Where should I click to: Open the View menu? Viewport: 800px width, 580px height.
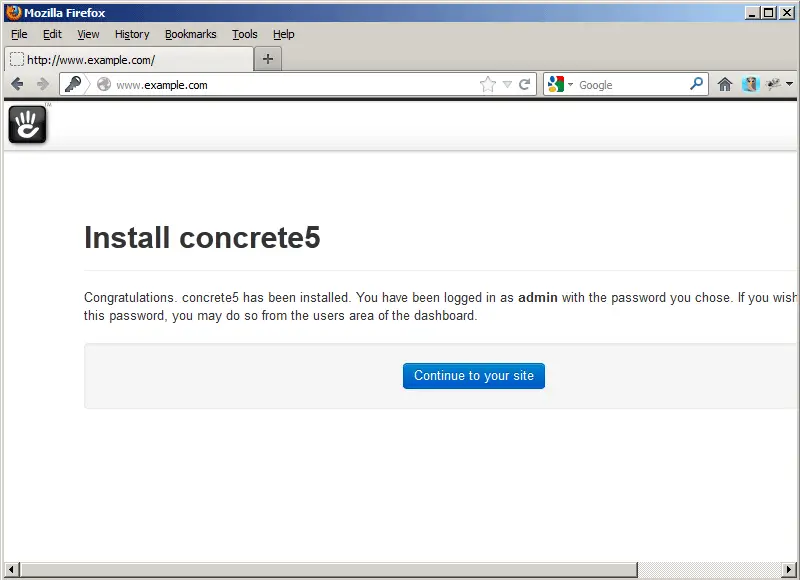pos(88,34)
